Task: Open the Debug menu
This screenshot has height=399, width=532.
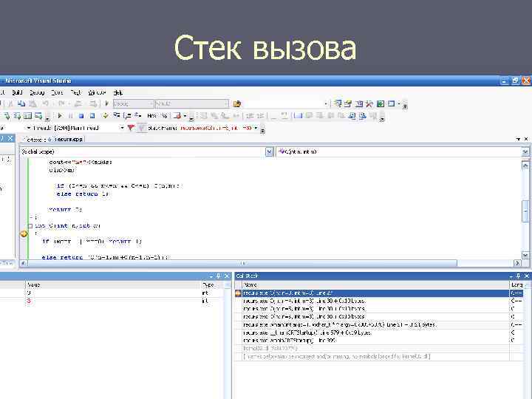Action: 37,92
